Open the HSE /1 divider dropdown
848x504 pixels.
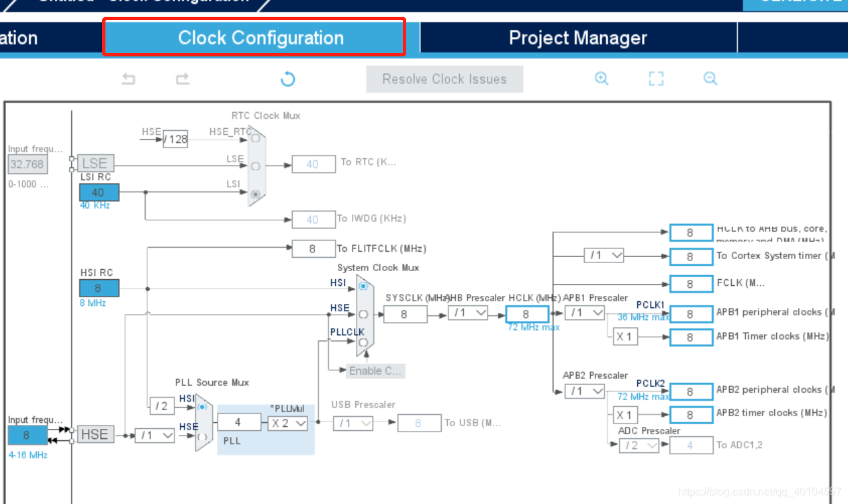[155, 435]
